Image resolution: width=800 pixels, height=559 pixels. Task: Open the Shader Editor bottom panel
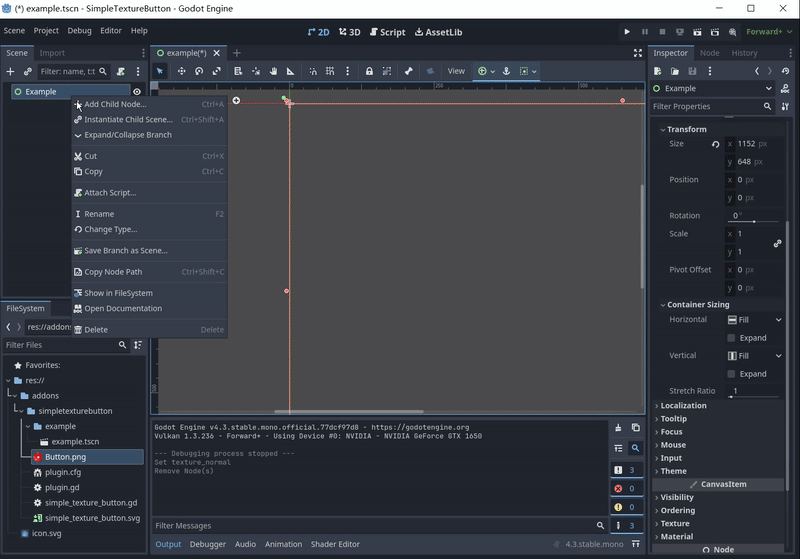[x=335, y=544]
